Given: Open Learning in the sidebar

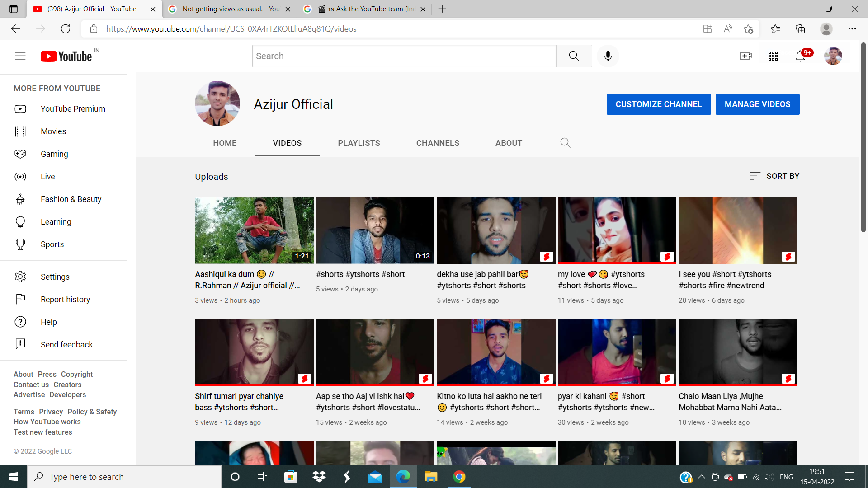Looking at the screenshot, I should (63, 222).
